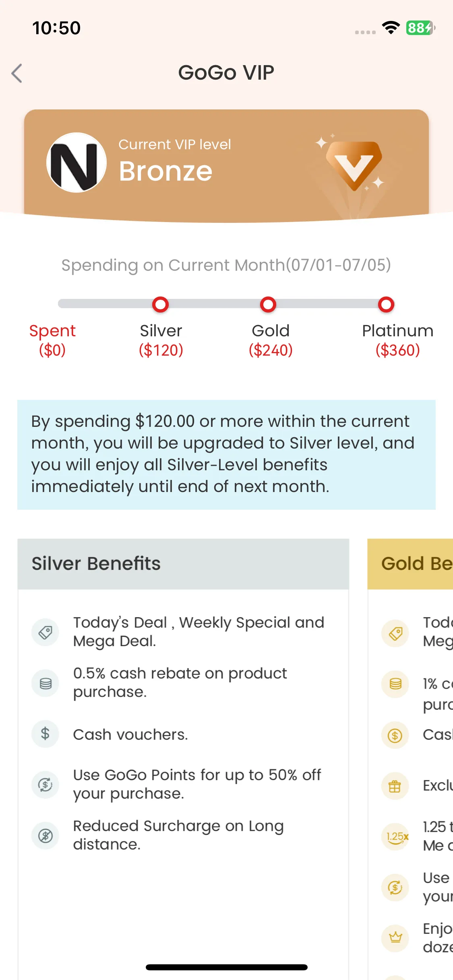Tap the Silver deals tag icon

click(46, 632)
